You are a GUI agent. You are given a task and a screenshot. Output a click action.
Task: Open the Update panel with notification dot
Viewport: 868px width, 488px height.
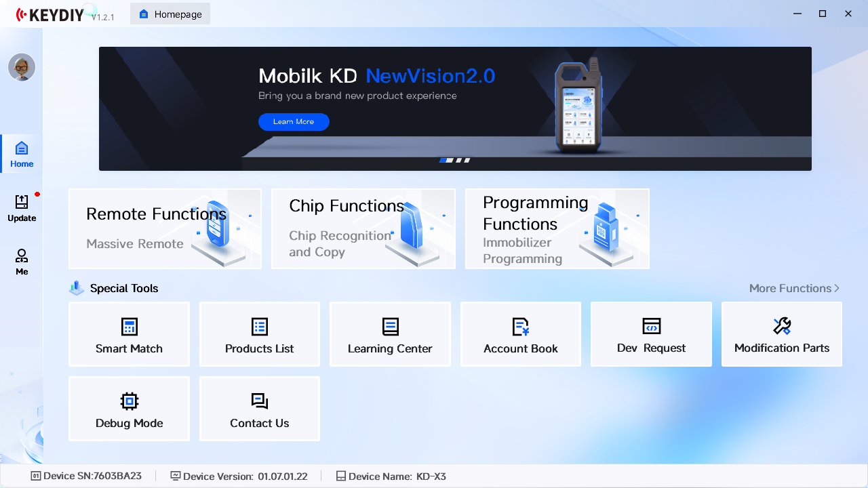pos(21,207)
